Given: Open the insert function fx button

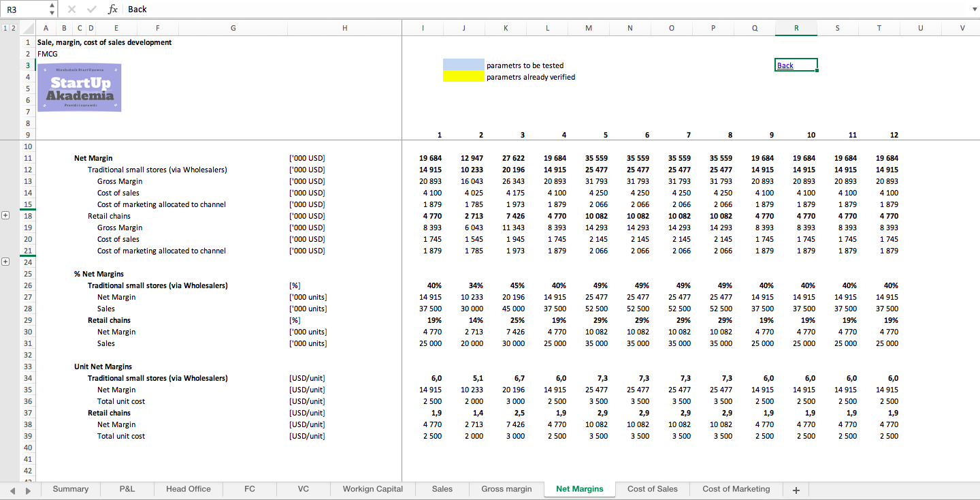Looking at the screenshot, I should tap(113, 9).
